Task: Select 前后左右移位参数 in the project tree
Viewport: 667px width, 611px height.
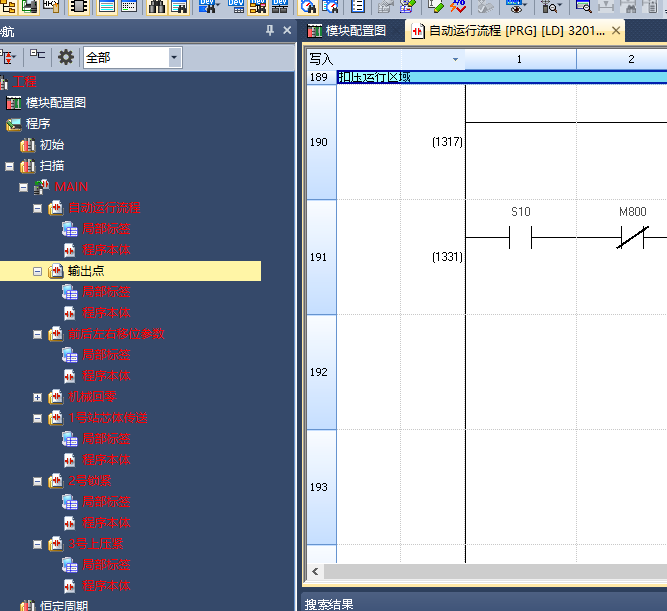Action: click(116, 334)
